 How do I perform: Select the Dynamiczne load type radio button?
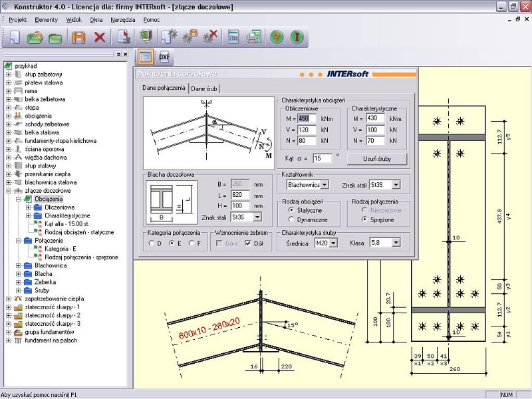pos(291,219)
